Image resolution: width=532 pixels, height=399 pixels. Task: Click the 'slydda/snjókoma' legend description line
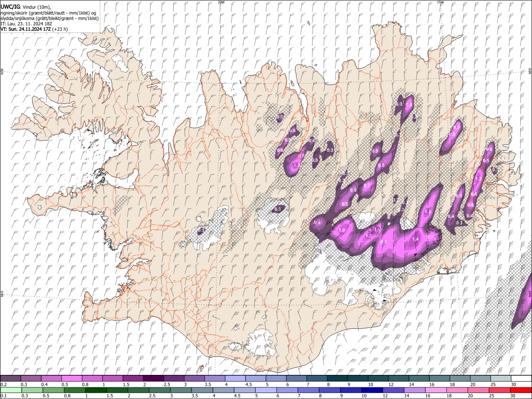click(49, 18)
